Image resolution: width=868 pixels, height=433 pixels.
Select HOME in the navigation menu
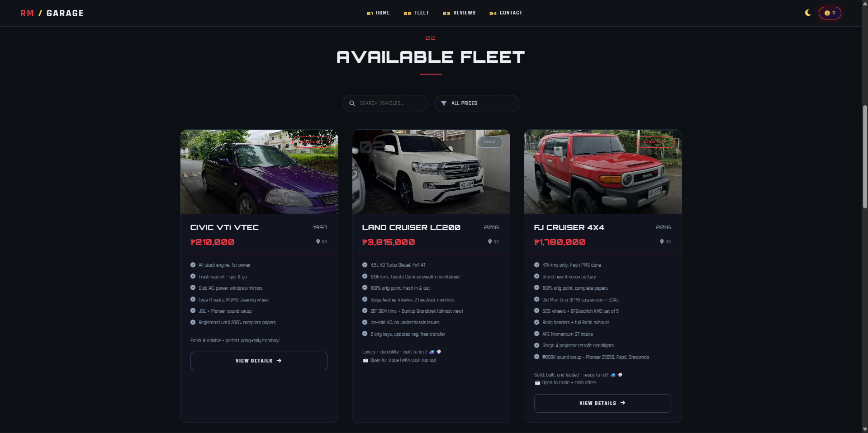coord(379,13)
